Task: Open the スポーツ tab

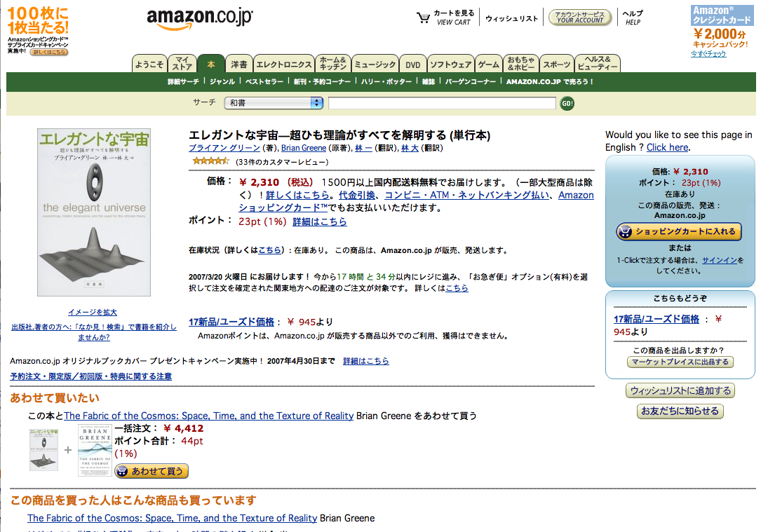Action: (x=556, y=64)
